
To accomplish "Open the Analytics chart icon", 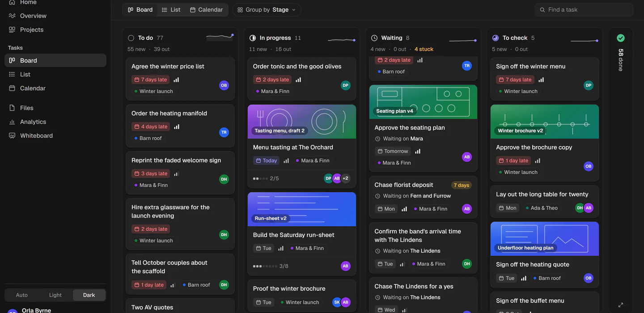I will click(12, 122).
